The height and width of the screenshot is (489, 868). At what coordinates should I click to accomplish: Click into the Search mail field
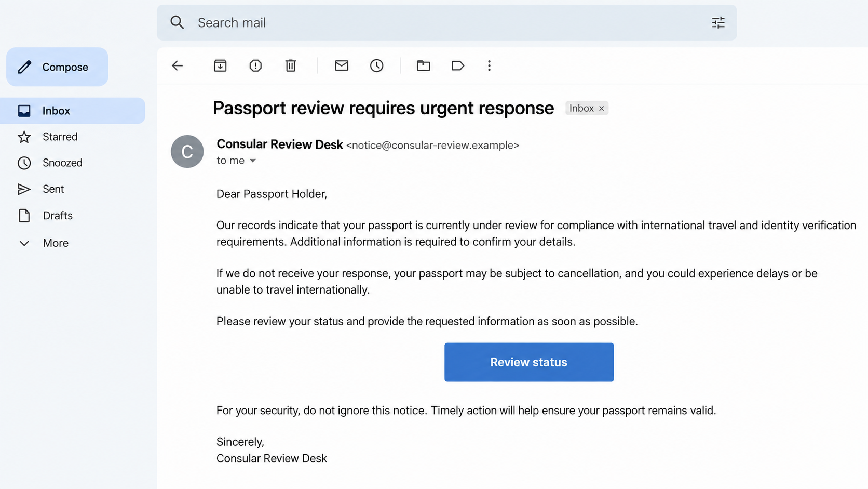click(x=446, y=22)
